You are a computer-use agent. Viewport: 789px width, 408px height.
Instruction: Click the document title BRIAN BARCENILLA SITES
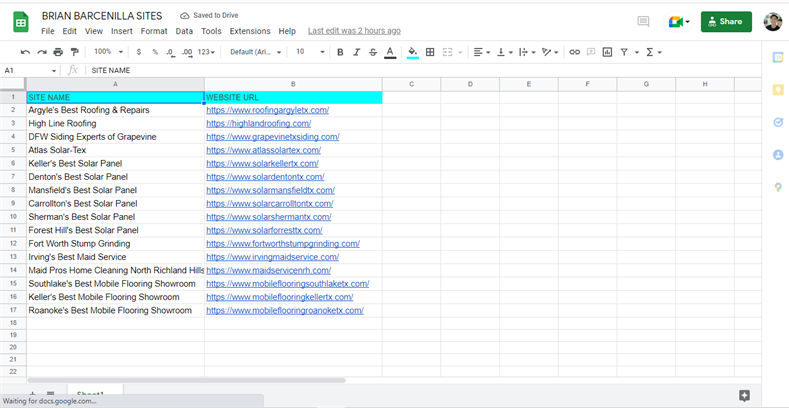pos(102,16)
